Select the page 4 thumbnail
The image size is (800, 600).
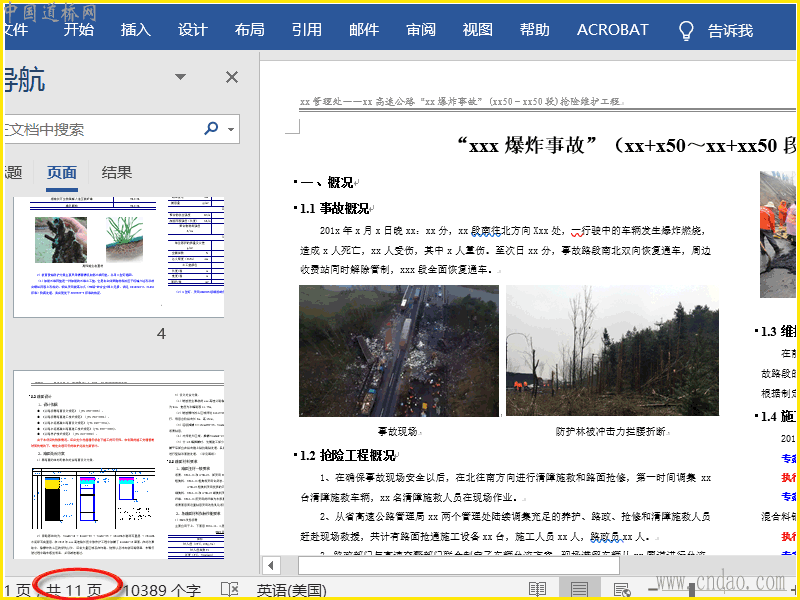click(119, 257)
